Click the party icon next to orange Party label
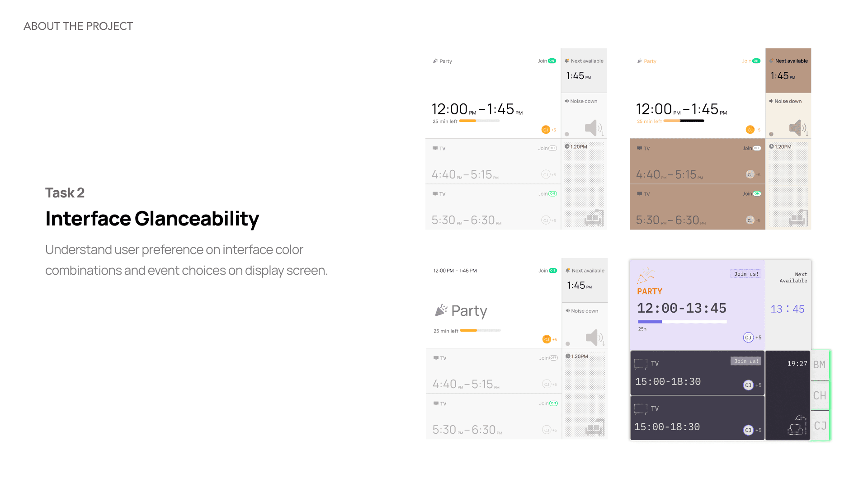Viewport: 868px width, 488px height. (640, 61)
